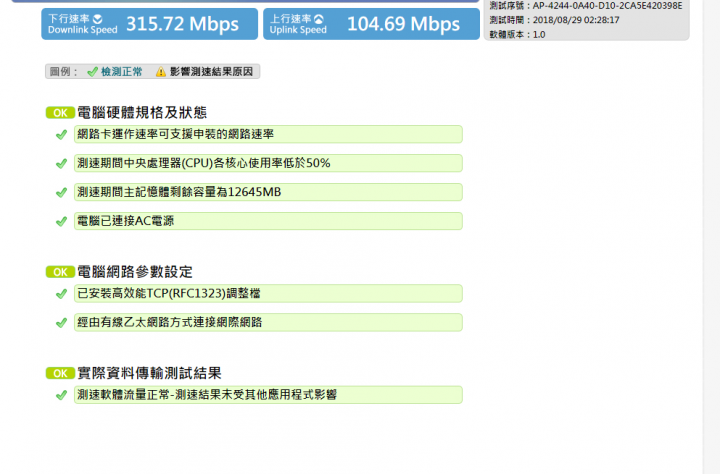Click the check mark next to 測速軟體流量正常
720x474 pixels.
(62, 395)
